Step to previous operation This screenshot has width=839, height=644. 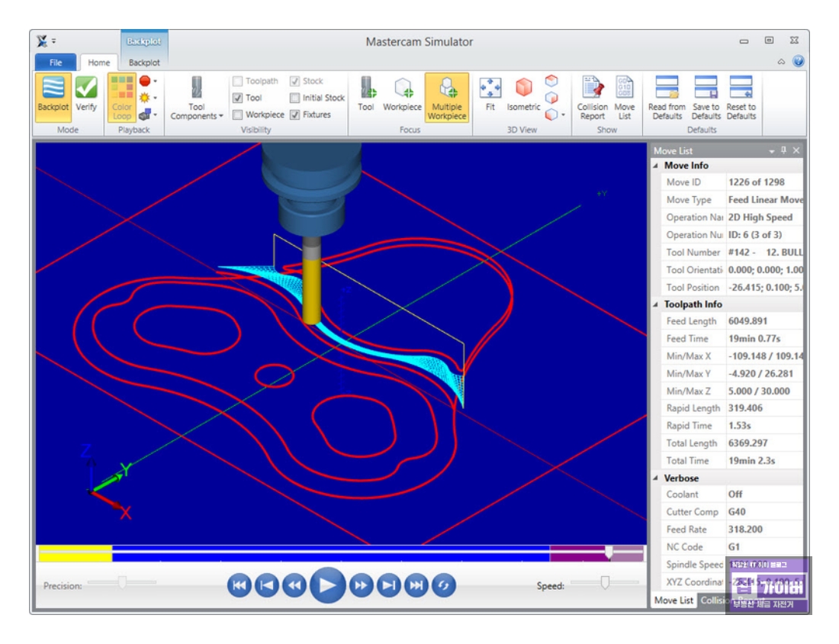[x=266, y=585]
